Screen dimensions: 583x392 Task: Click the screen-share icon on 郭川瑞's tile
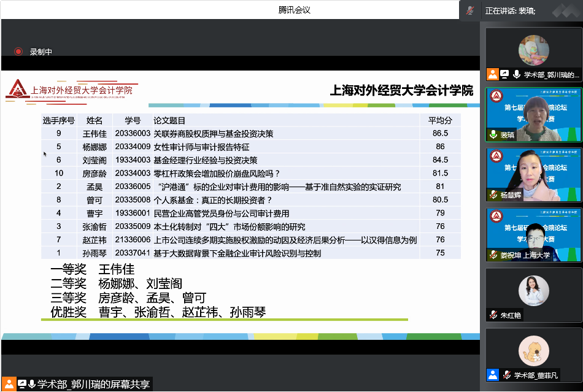[x=504, y=75]
